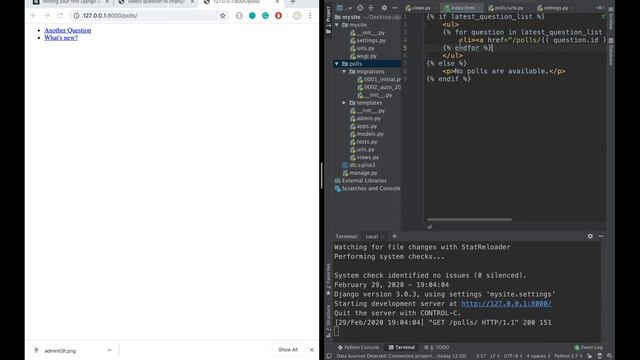Click Scratches and Consoles node
This screenshot has height=360, width=640.
tap(367, 188)
